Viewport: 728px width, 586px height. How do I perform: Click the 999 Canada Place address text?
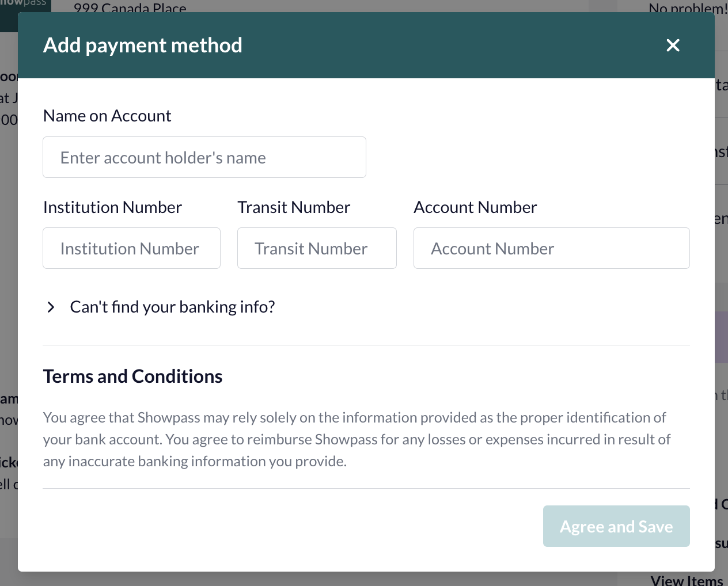[x=130, y=7]
